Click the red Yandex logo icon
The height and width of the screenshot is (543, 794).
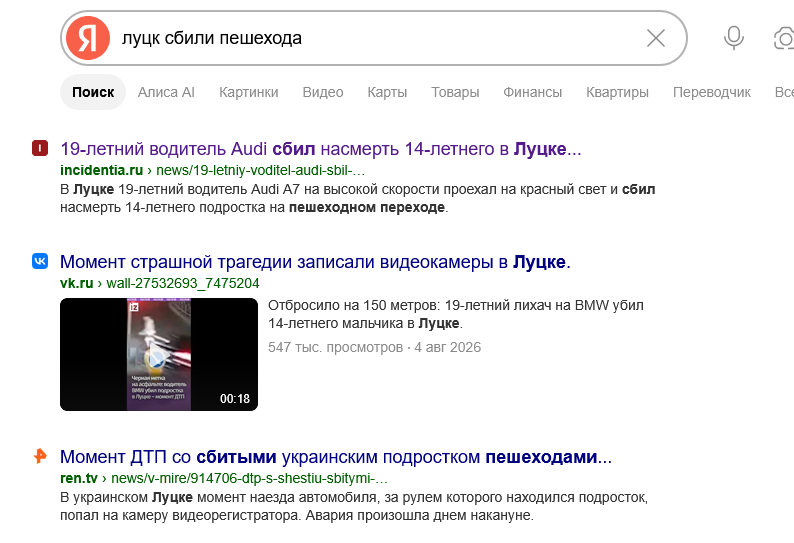pos(88,38)
